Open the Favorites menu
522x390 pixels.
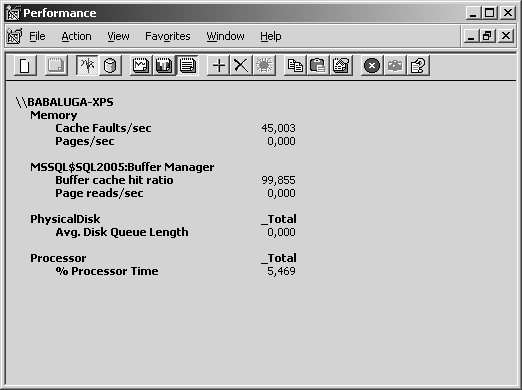pos(168,36)
